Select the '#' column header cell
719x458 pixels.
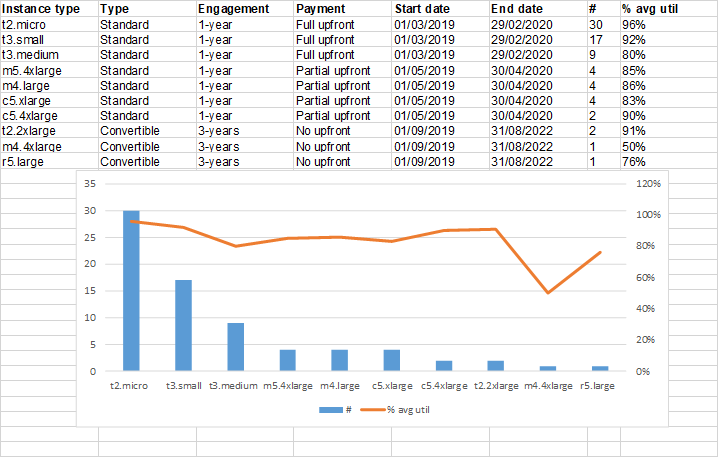pos(604,9)
